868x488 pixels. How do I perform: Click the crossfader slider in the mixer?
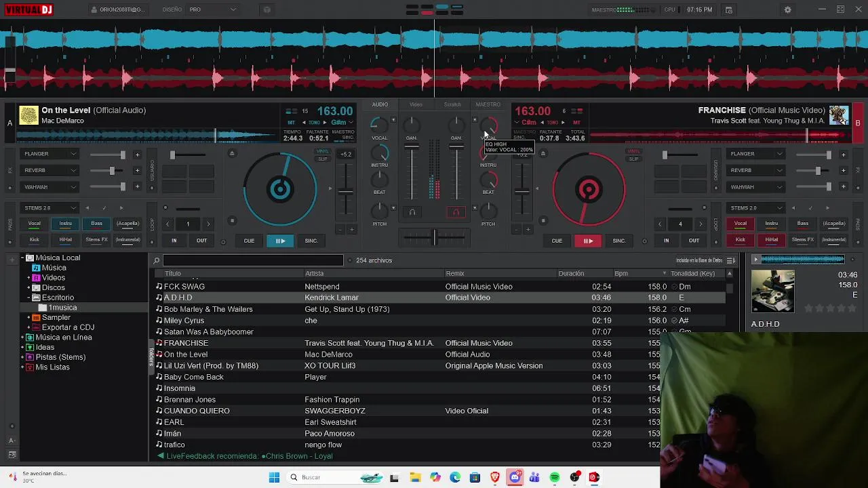pyautogui.click(x=435, y=237)
